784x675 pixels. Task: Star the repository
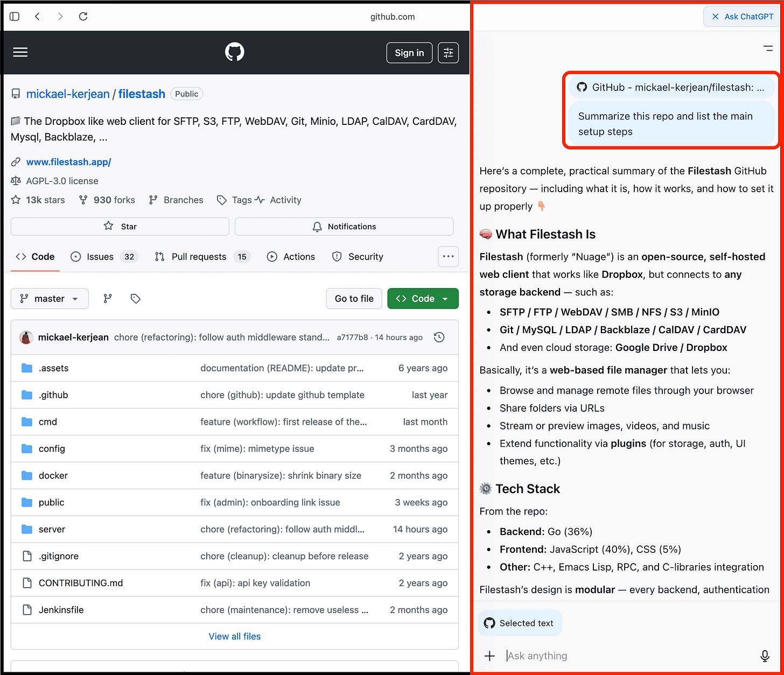(120, 227)
